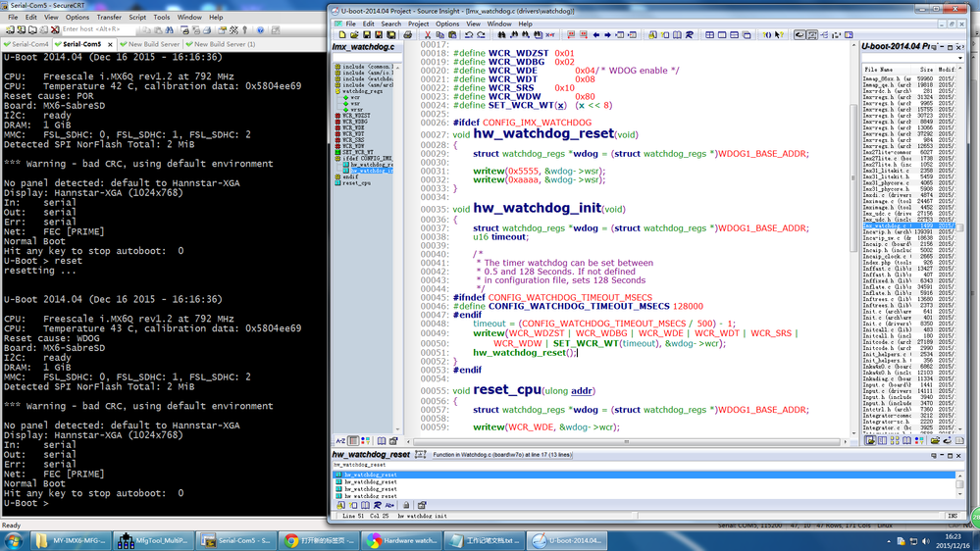
Task: Select WCR_WDZST in symbol tree
Action: (x=356, y=116)
